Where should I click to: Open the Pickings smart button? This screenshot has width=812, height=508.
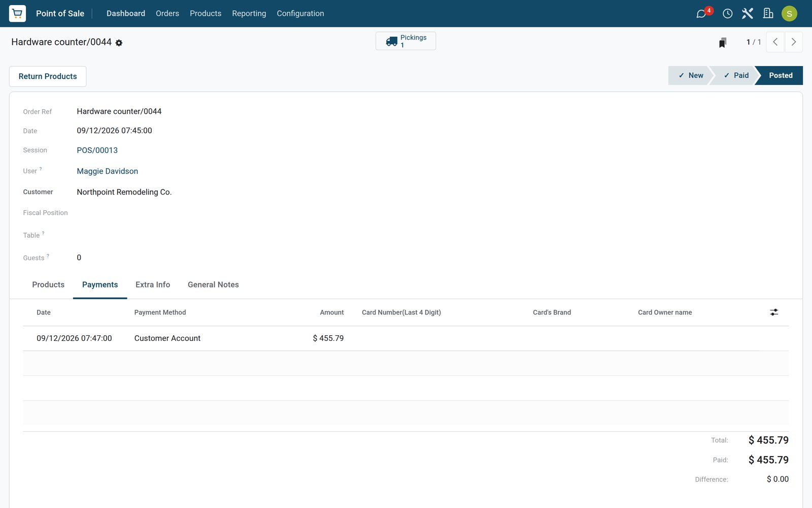click(x=405, y=41)
